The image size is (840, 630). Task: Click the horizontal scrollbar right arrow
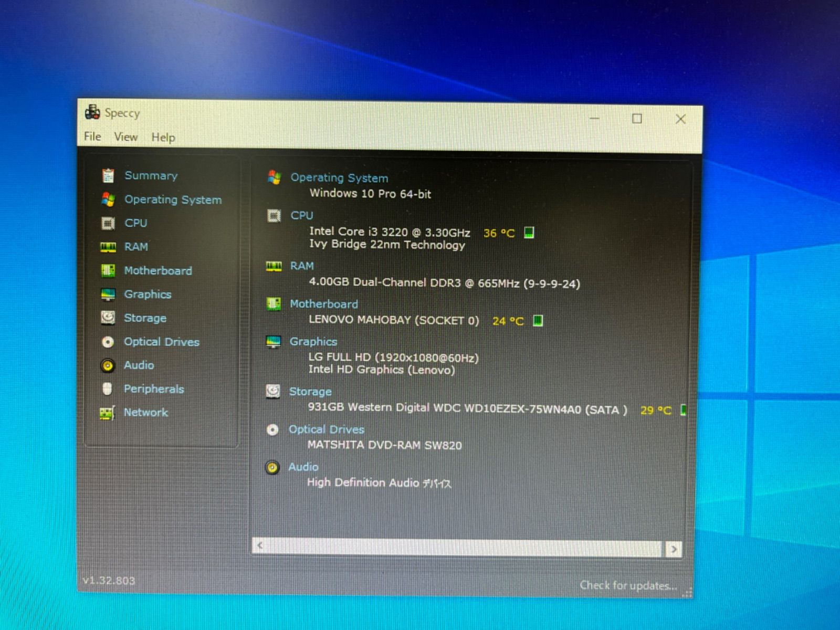point(674,549)
